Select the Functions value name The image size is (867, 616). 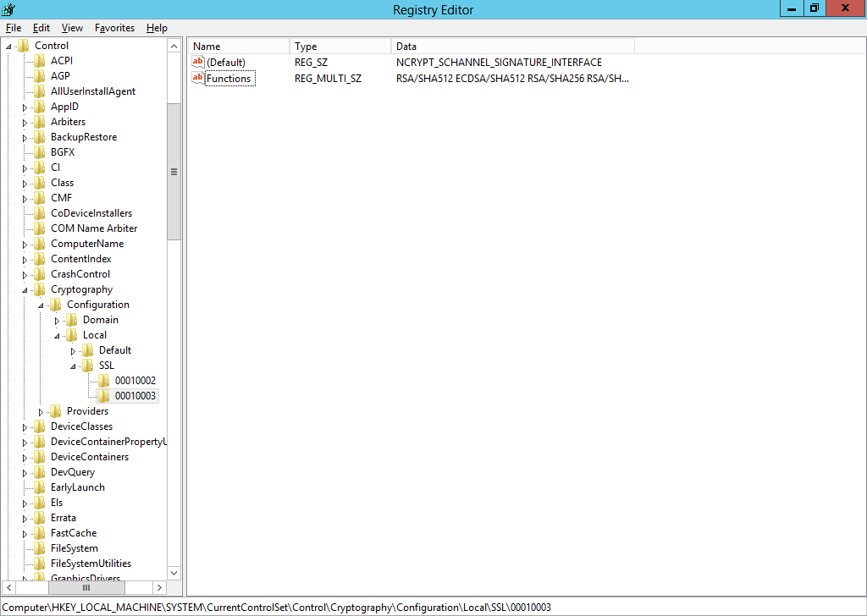[x=229, y=79]
